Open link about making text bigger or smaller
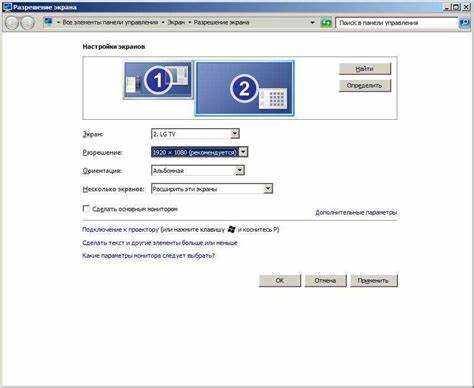Screen dimensions: 474x388 click(x=160, y=243)
